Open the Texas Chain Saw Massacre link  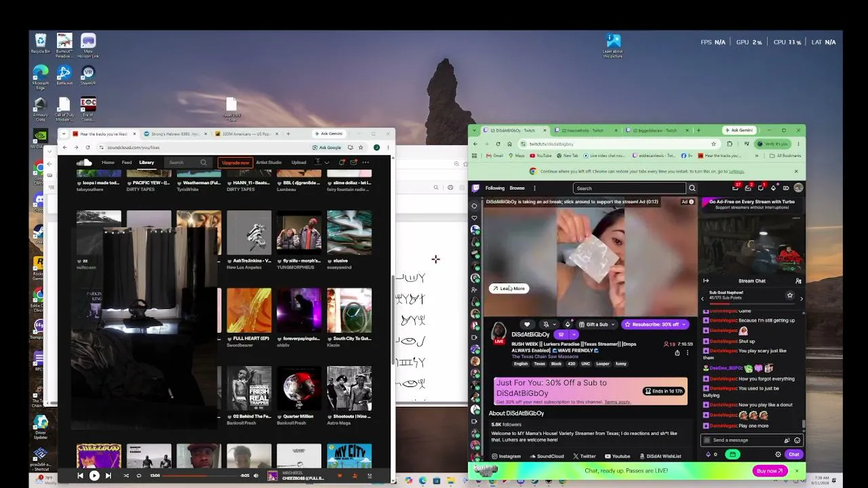coord(547,357)
